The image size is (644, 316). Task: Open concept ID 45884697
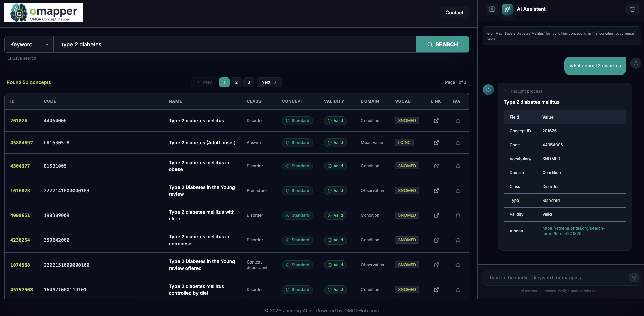pos(21,143)
